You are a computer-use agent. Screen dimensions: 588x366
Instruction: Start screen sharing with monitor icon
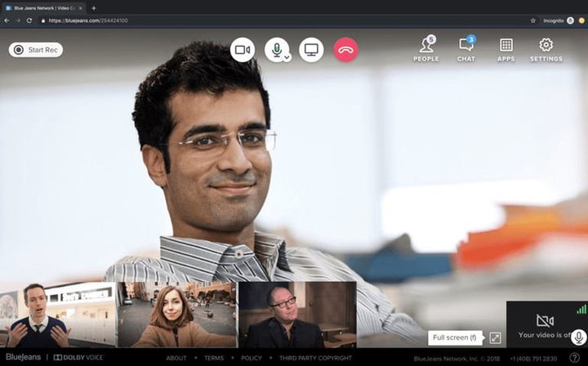point(311,50)
